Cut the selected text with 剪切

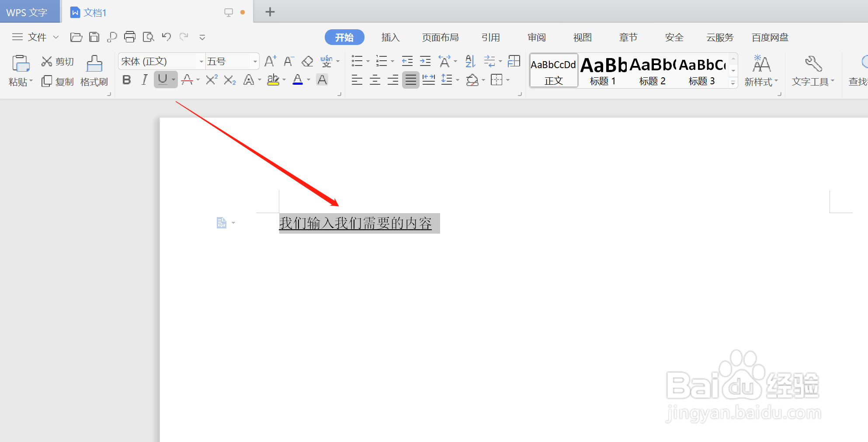point(58,62)
